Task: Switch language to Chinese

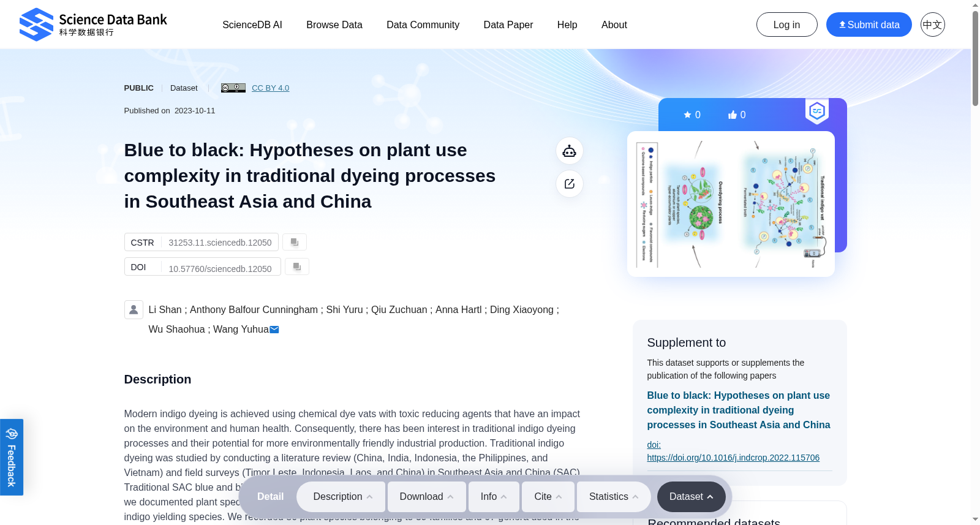Action: click(932, 25)
